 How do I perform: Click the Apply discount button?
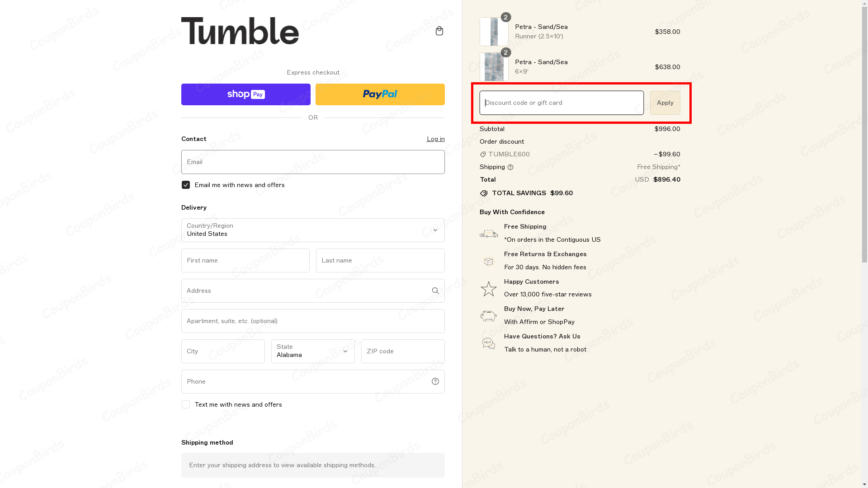pyautogui.click(x=665, y=103)
